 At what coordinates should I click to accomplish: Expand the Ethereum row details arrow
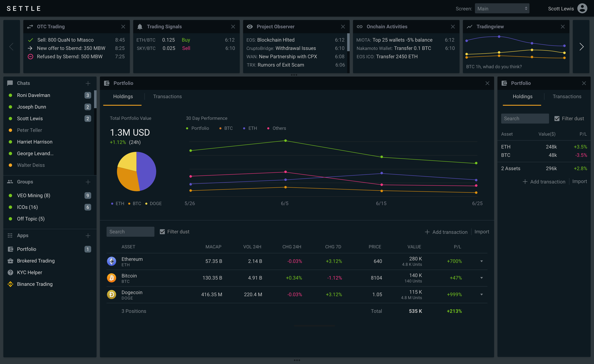point(482,261)
